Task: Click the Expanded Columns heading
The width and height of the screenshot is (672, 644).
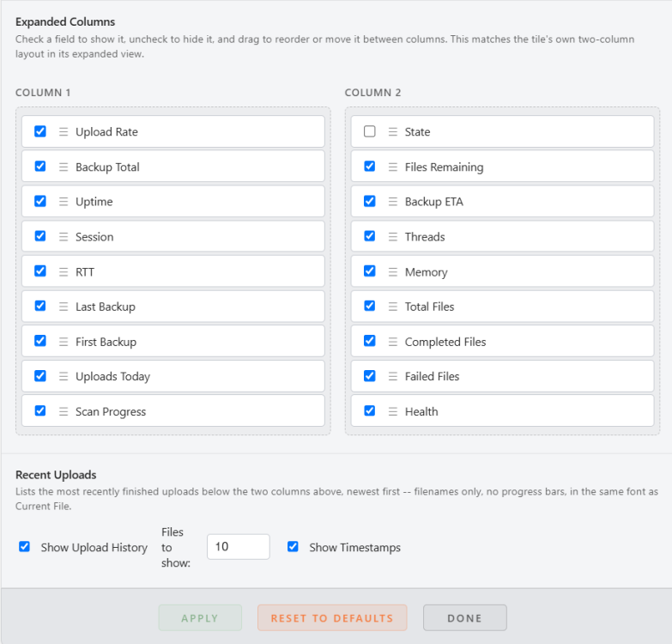Action: [65, 21]
